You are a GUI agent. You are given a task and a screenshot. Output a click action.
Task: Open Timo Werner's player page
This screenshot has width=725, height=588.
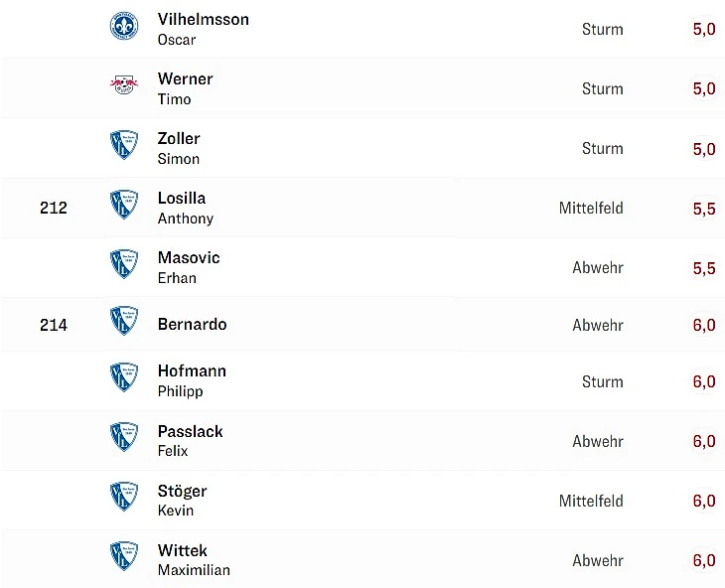pyautogui.click(x=185, y=79)
